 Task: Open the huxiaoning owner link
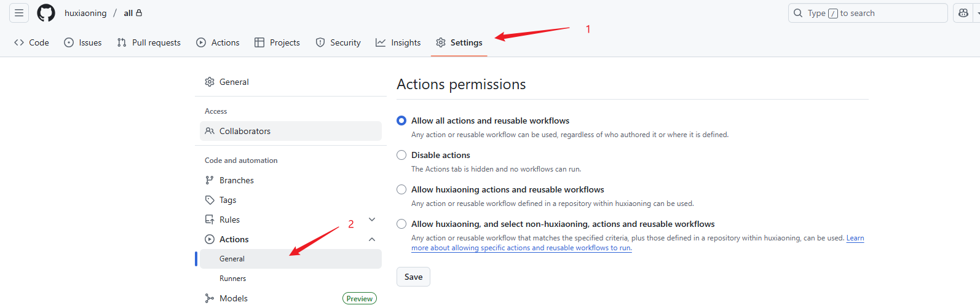pos(85,13)
